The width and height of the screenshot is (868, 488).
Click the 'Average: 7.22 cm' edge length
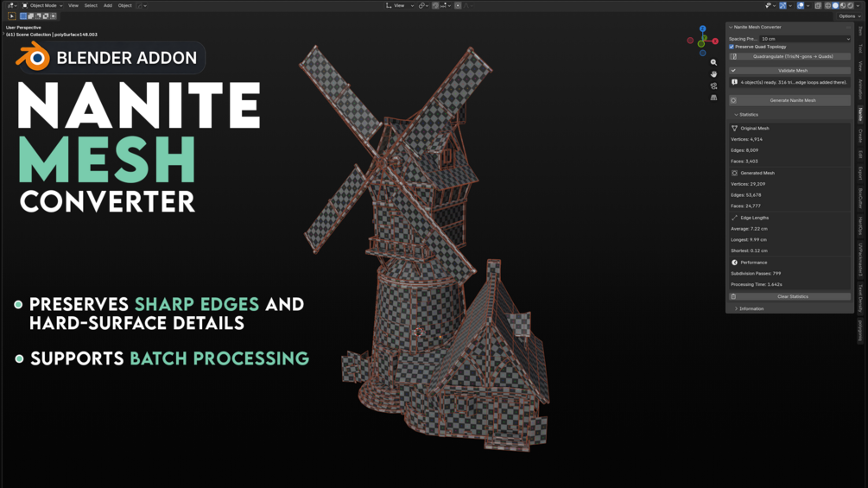pyautogui.click(x=749, y=229)
